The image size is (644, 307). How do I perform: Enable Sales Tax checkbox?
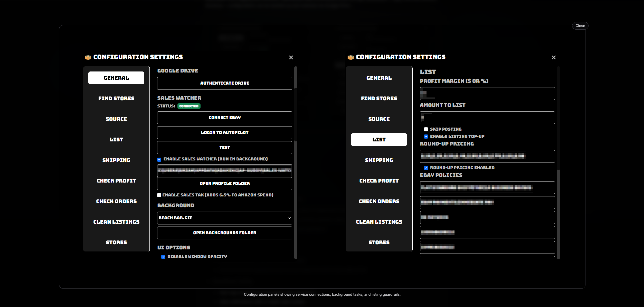point(159,195)
